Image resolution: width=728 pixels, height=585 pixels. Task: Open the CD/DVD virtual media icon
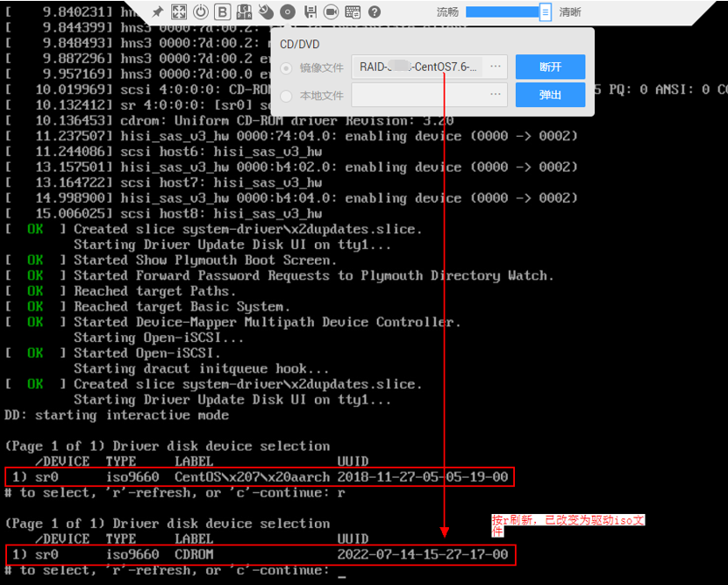(288, 12)
